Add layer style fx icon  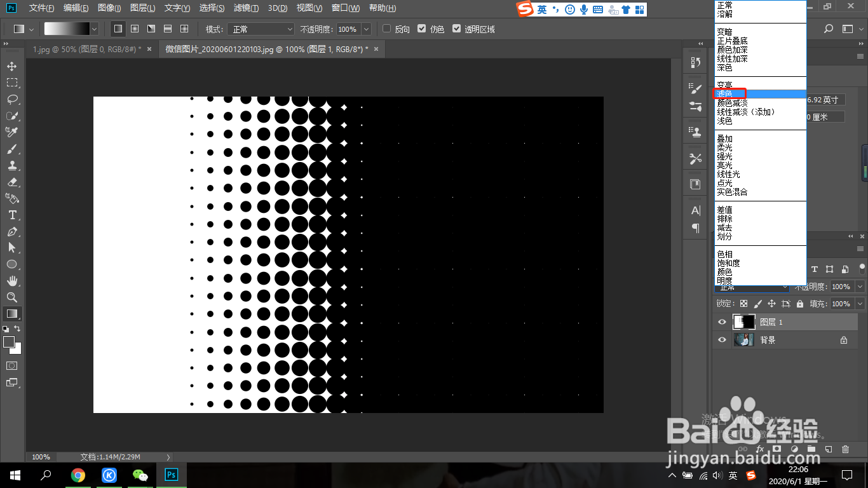[x=759, y=449]
